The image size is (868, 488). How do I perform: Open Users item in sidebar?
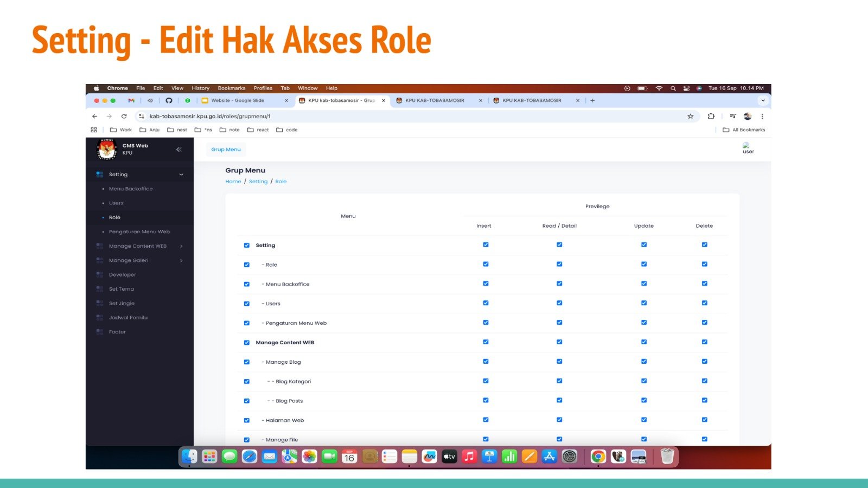[x=116, y=203]
